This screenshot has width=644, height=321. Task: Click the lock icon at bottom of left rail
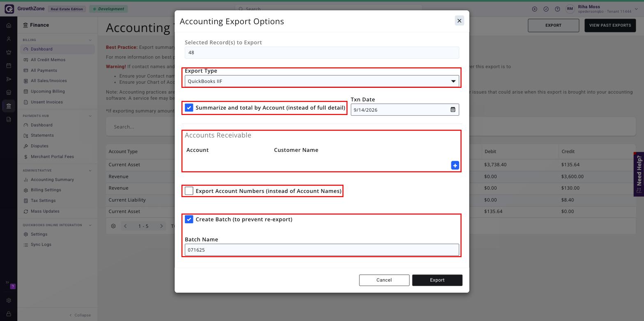[x=9, y=314]
